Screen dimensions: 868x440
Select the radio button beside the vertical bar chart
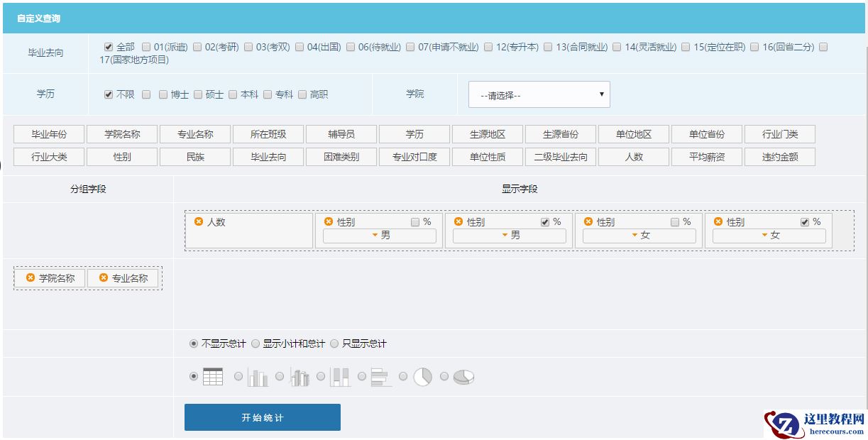point(238,376)
